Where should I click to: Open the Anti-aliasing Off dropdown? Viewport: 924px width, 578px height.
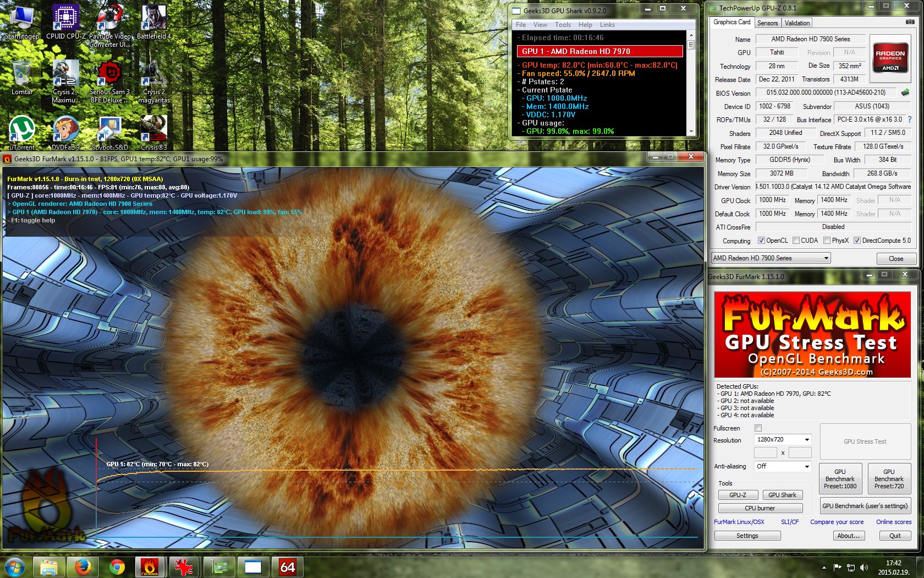click(783, 466)
